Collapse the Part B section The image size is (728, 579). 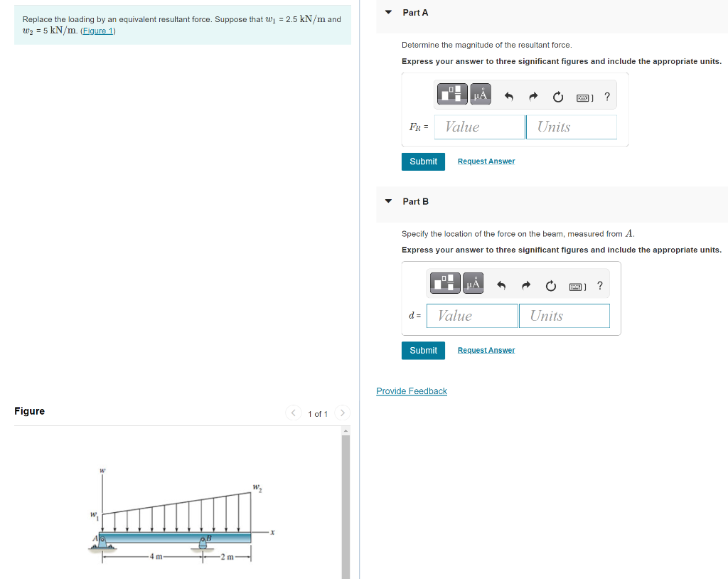click(x=387, y=201)
